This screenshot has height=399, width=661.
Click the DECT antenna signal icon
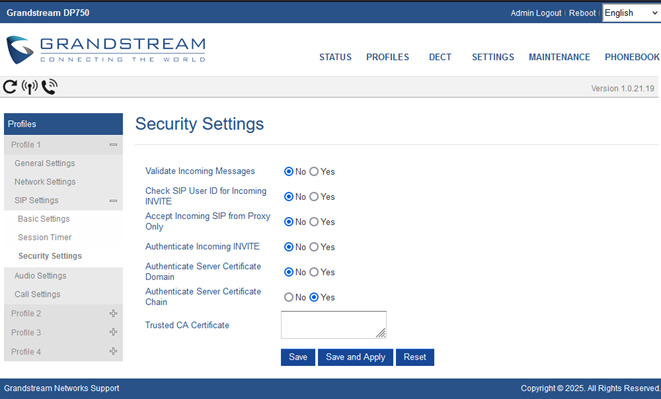[x=30, y=87]
